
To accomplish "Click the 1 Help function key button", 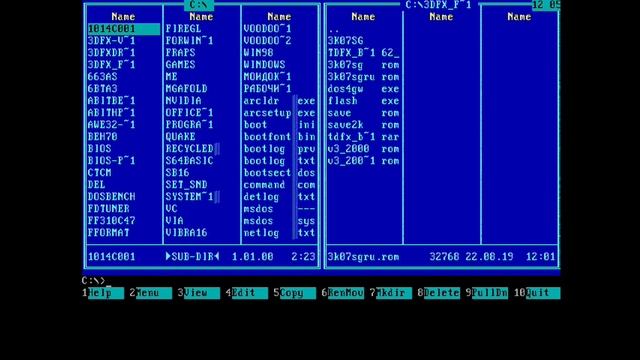I will coord(103,293).
